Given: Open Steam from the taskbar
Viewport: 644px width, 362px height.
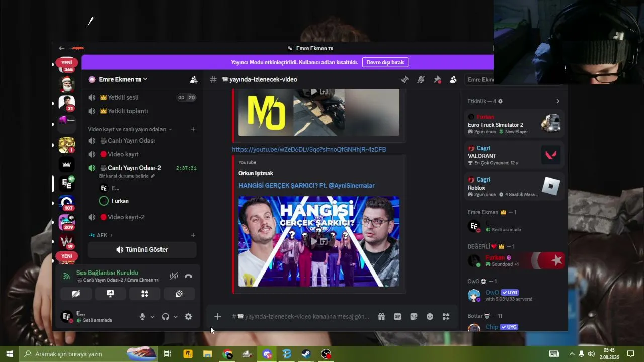Looking at the screenshot, I should click(x=306, y=354).
